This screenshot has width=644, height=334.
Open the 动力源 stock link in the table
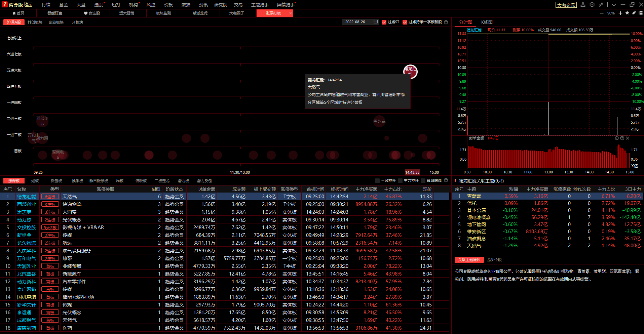point(24,220)
